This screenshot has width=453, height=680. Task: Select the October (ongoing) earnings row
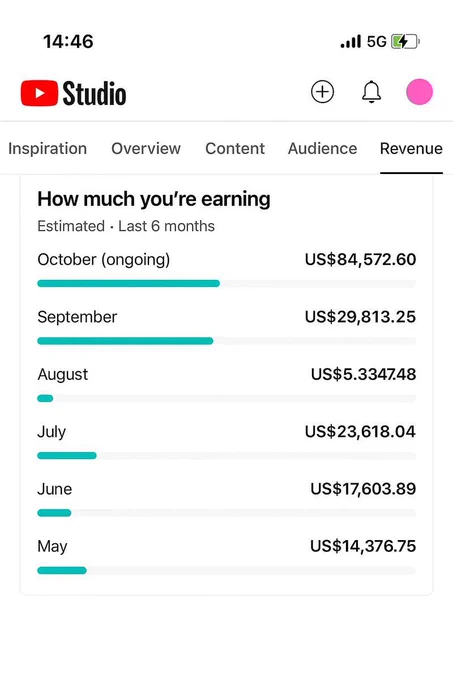(x=227, y=269)
